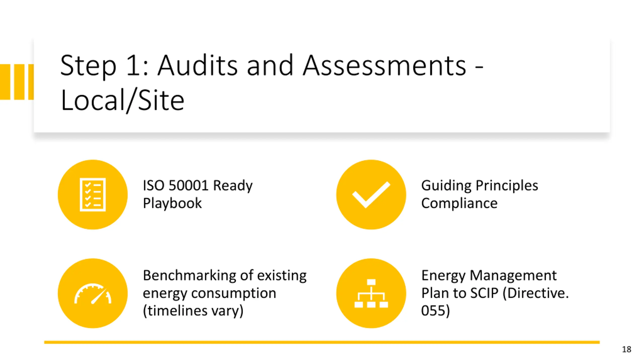This screenshot has height=362, width=644.
Task: Select the text "Benchmarking of existing energy consumption"
Action: pos(225,284)
